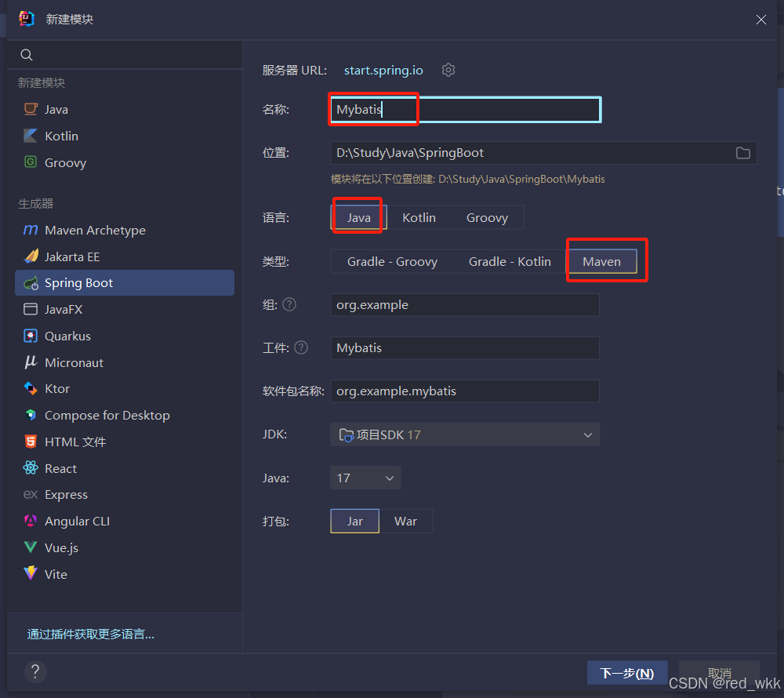Show help for the artifact field
784x698 pixels.
point(301,347)
